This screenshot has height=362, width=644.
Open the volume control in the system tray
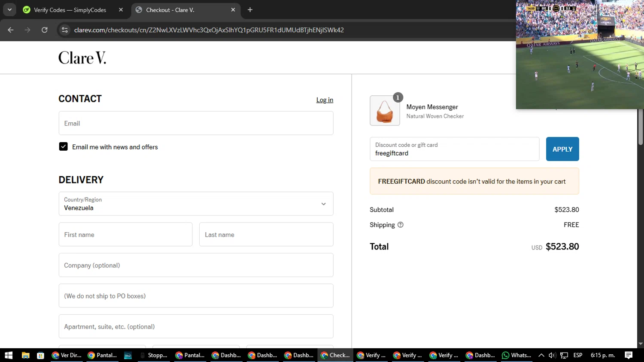[x=552, y=355]
